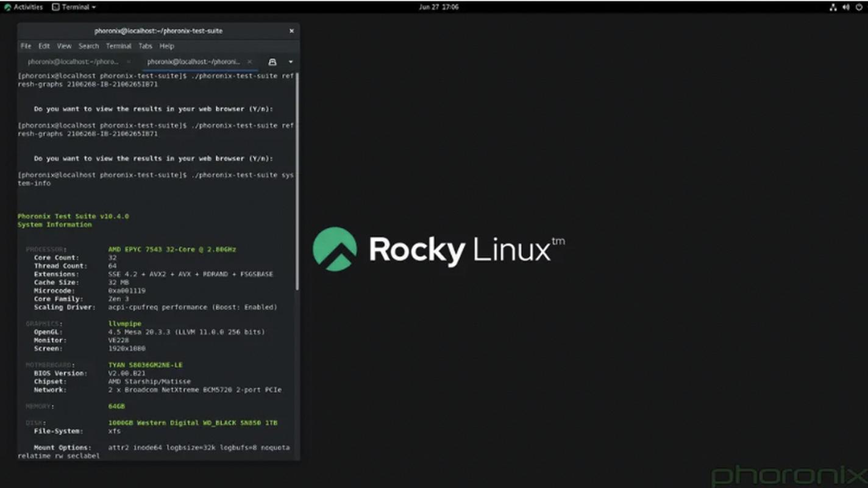868x488 pixels.
Task: Click the monitor value VE228
Action: pyautogui.click(x=118, y=340)
